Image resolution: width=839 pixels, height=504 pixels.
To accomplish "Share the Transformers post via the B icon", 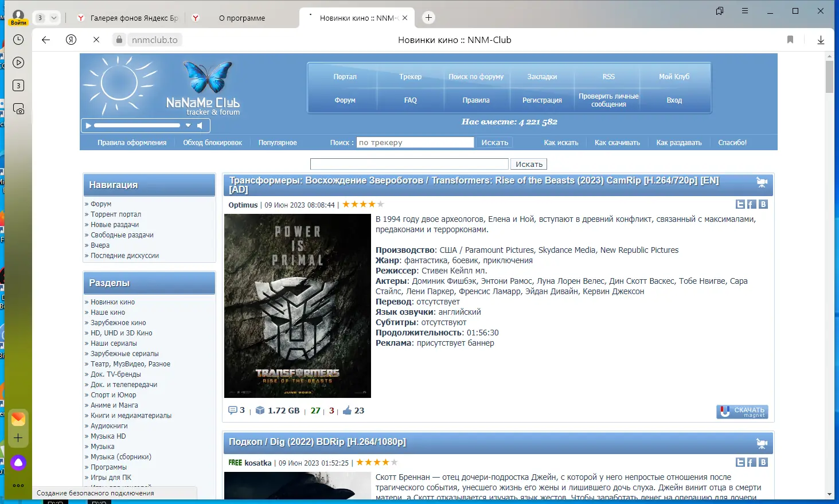I will point(763,204).
